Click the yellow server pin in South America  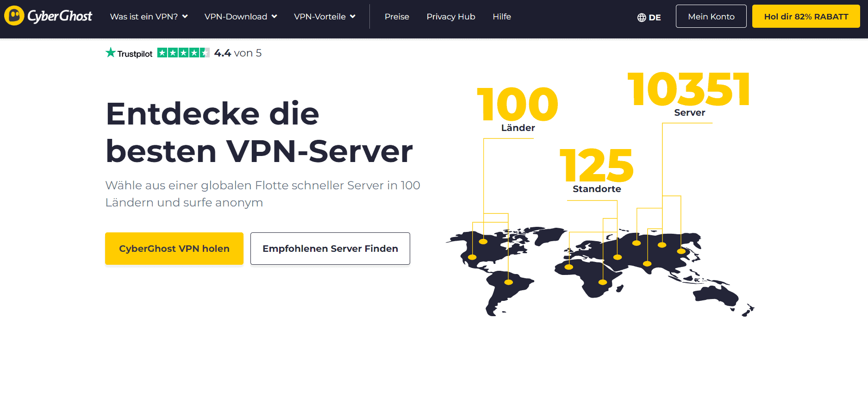coord(508,282)
